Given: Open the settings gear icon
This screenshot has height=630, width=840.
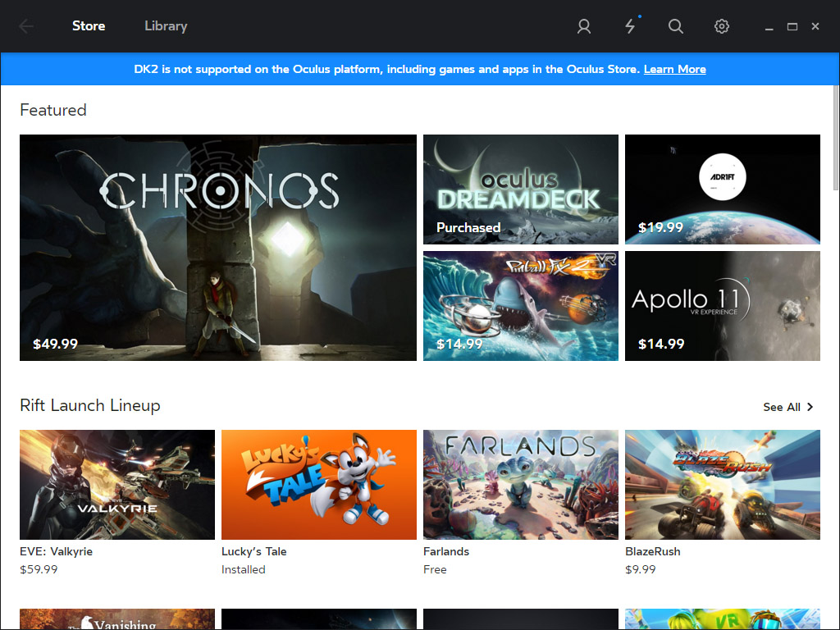Looking at the screenshot, I should [x=722, y=26].
